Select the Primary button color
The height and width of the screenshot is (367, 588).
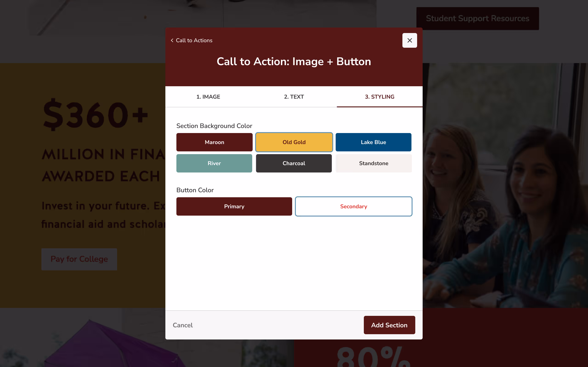coord(234,206)
